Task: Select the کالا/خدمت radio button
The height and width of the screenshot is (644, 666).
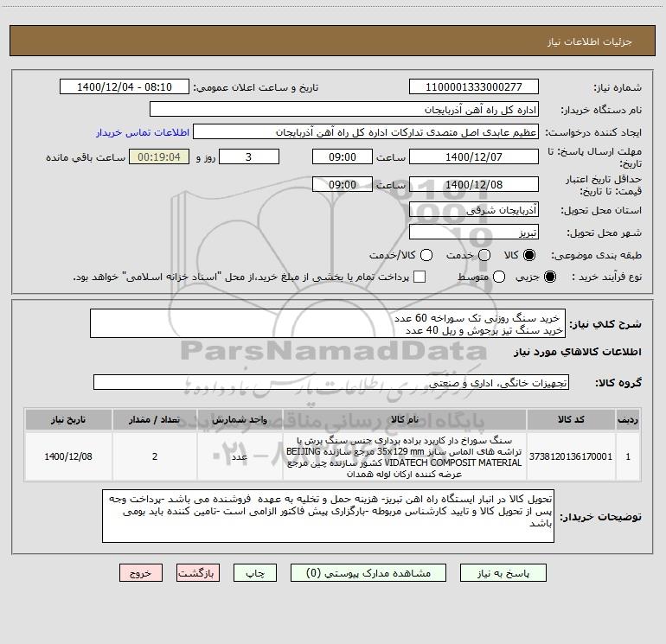Action: click(x=426, y=255)
